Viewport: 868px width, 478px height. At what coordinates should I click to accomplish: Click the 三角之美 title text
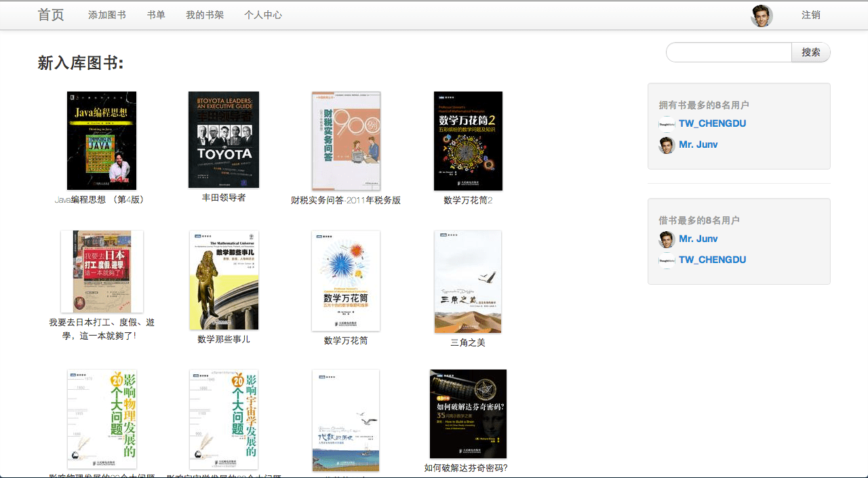coord(468,342)
